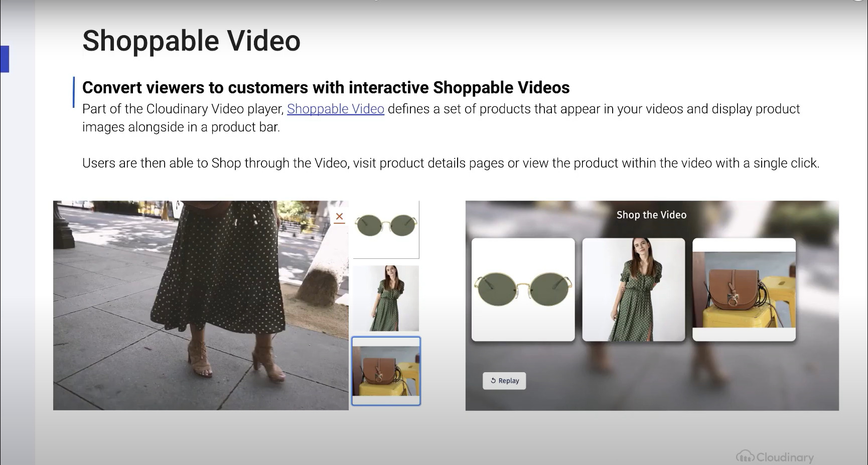Select the green dress thumbnail in the product bar

click(x=385, y=298)
